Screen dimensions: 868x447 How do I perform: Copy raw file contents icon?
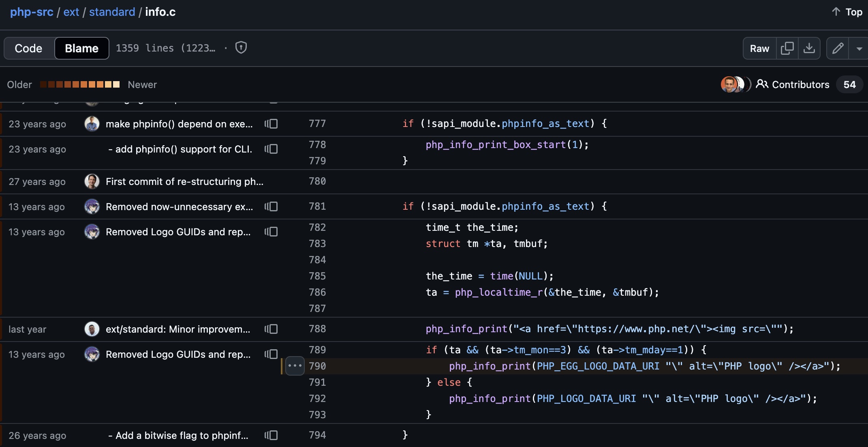[x=787, y=48]
